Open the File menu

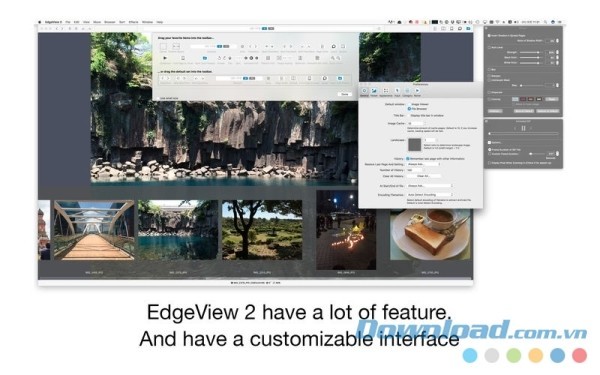pos(68,22)
